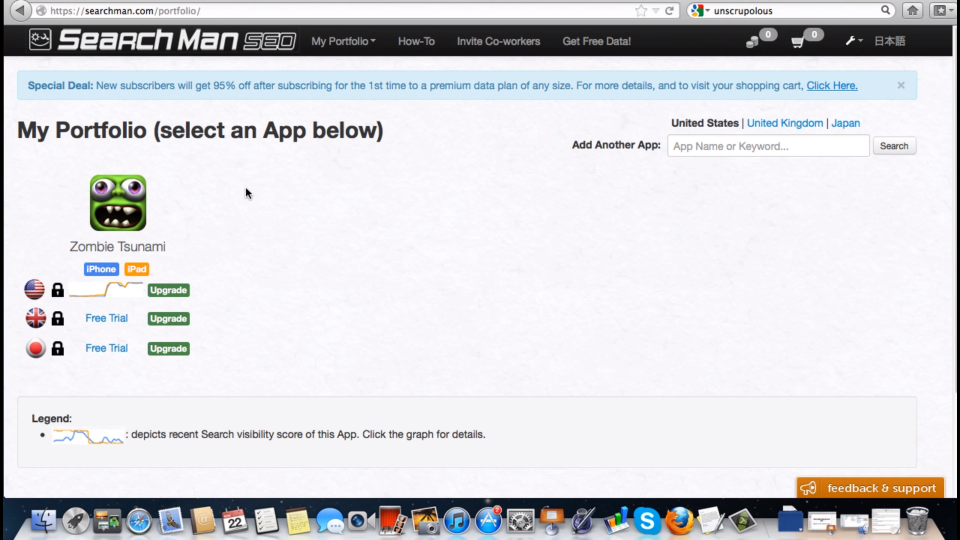Image resolution: width=960 pixels, height=540 pixels.
Task: Dismiss the Special Deal banner
Action: pos(901,85)
